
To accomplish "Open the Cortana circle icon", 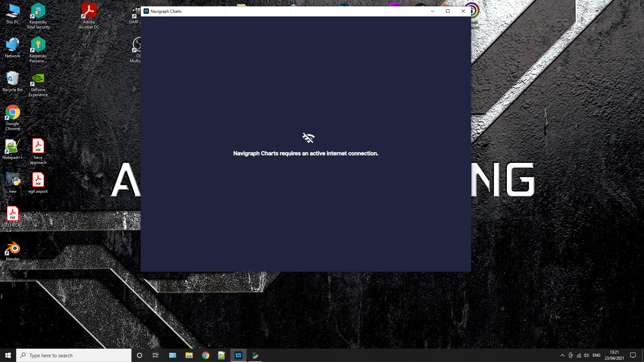I will pyautogui.click(x=140, y=355).
